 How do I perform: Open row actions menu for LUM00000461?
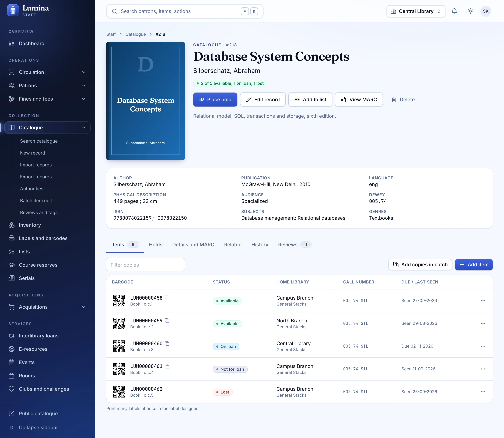483,369
